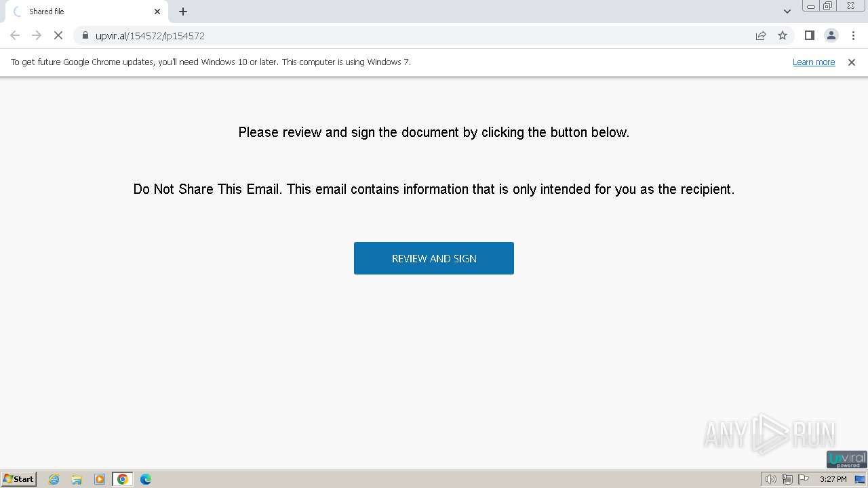Share this page icon
This screenshot has height=488, width=868.
(x=761, y=35)
